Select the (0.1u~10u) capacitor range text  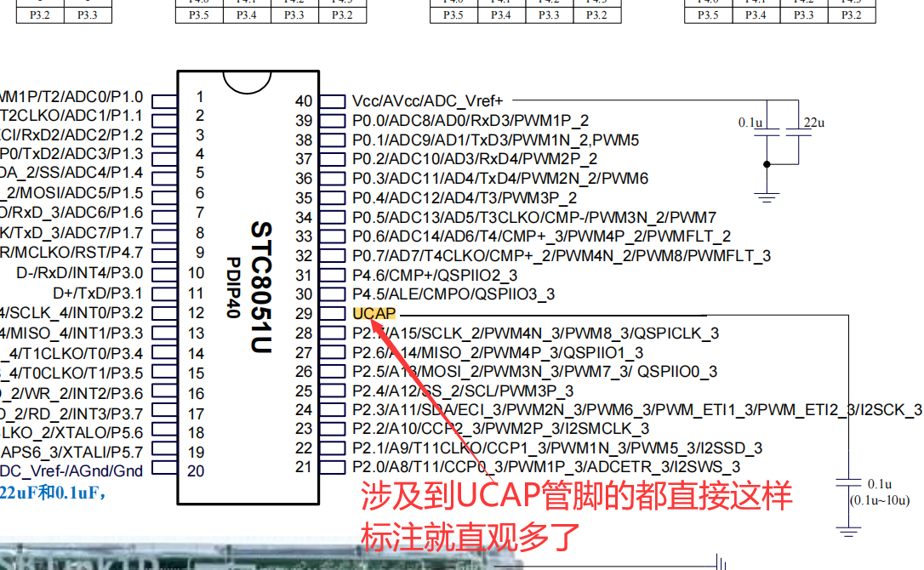[x=879, y=500]
